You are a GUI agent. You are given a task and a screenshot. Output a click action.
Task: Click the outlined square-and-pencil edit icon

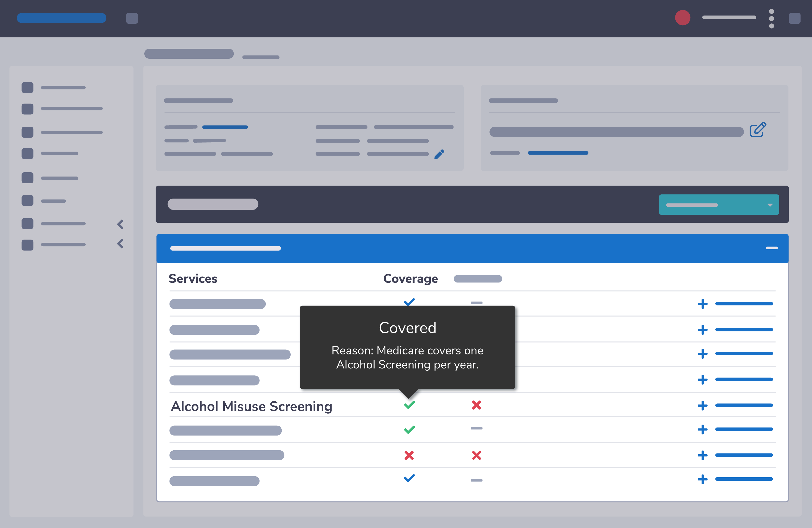coord(758,130)
